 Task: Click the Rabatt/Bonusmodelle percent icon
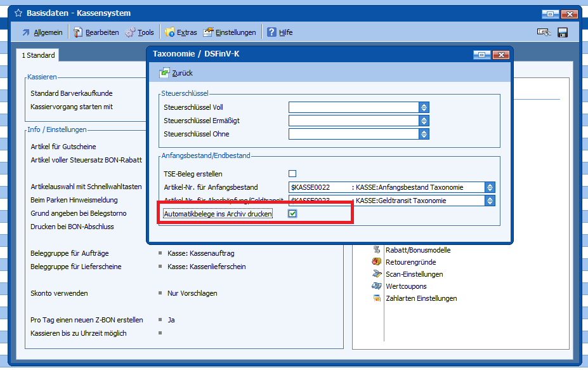377,250
